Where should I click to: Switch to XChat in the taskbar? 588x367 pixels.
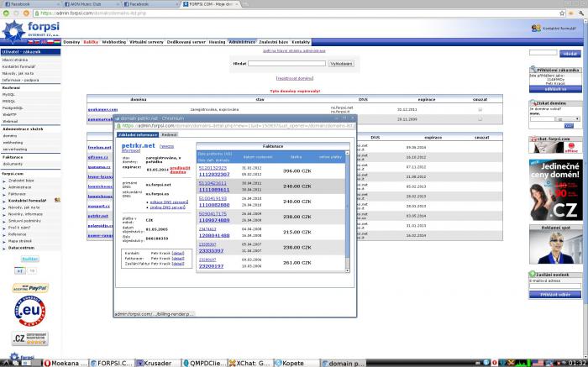pos(249,363)
